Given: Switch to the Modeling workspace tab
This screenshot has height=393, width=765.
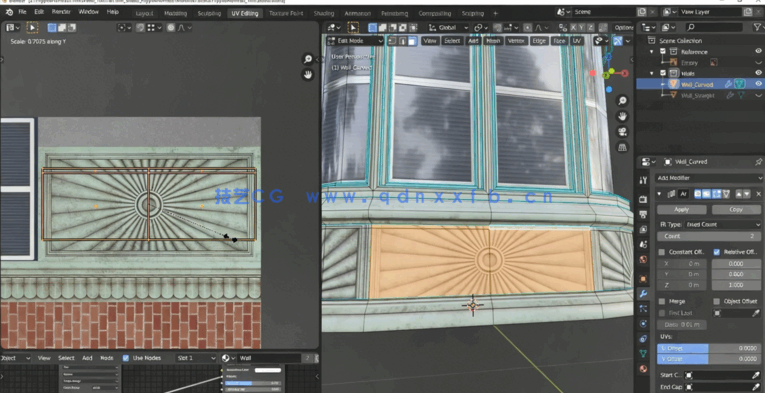Looking at the screenshot, I should click(x=176, y=14).
